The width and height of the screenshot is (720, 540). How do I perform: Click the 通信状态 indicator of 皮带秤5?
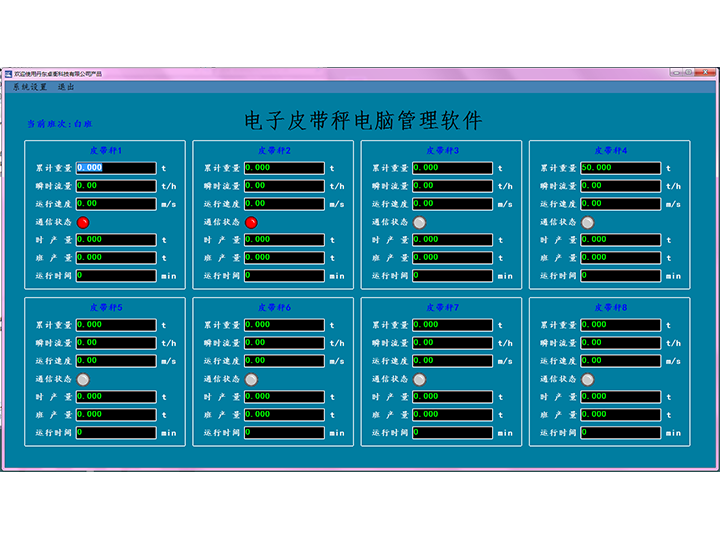point(83,379)
